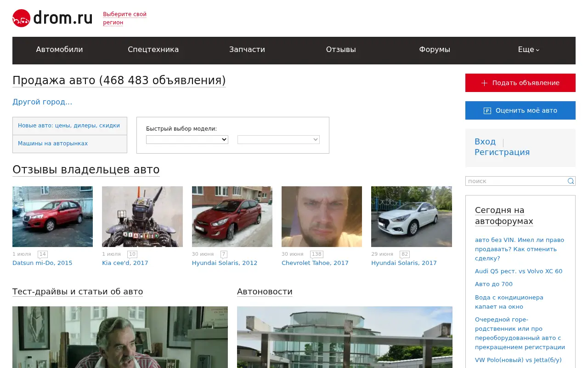Open Запчасти menu item
The width and height of the screenshot is (588, 368).
[x=247, y=50]
